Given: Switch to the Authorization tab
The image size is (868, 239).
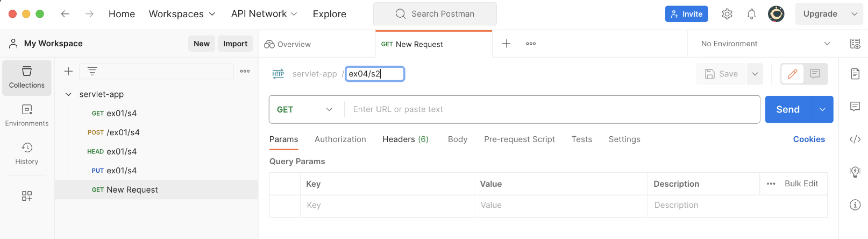Looking at the screenshot, I should pyautogui.click(x=340, y=139).
